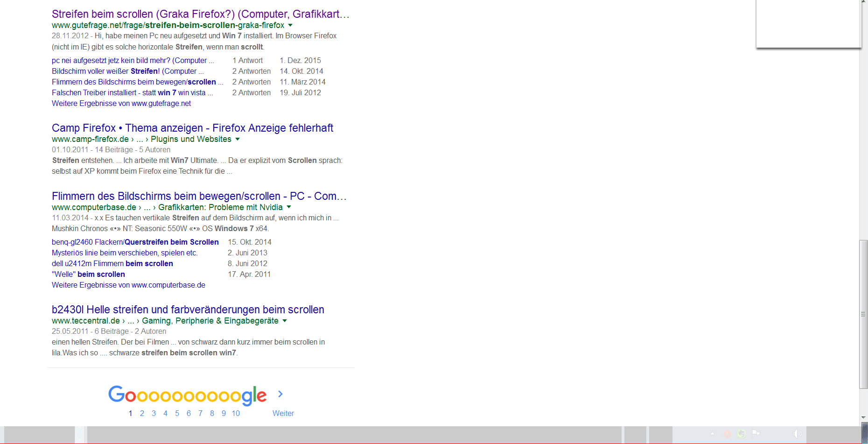Open 'Falschen Treiber installiert' sublink

(x=132, y=92)
